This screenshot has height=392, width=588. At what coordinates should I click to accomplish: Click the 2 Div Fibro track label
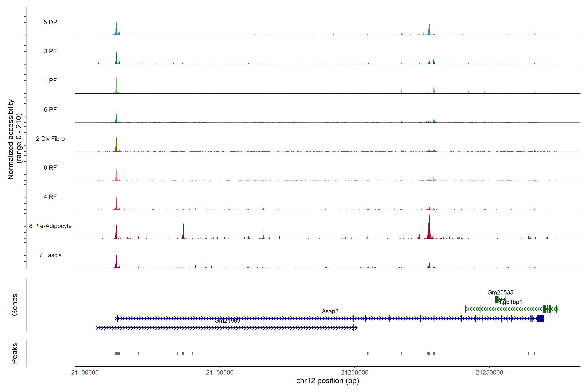[50, 139]
